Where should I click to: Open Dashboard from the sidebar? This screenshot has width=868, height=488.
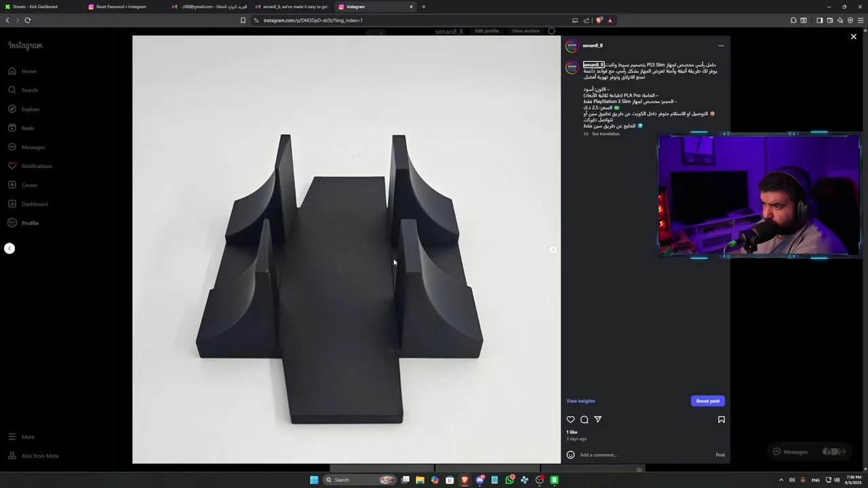click(28, 204)
